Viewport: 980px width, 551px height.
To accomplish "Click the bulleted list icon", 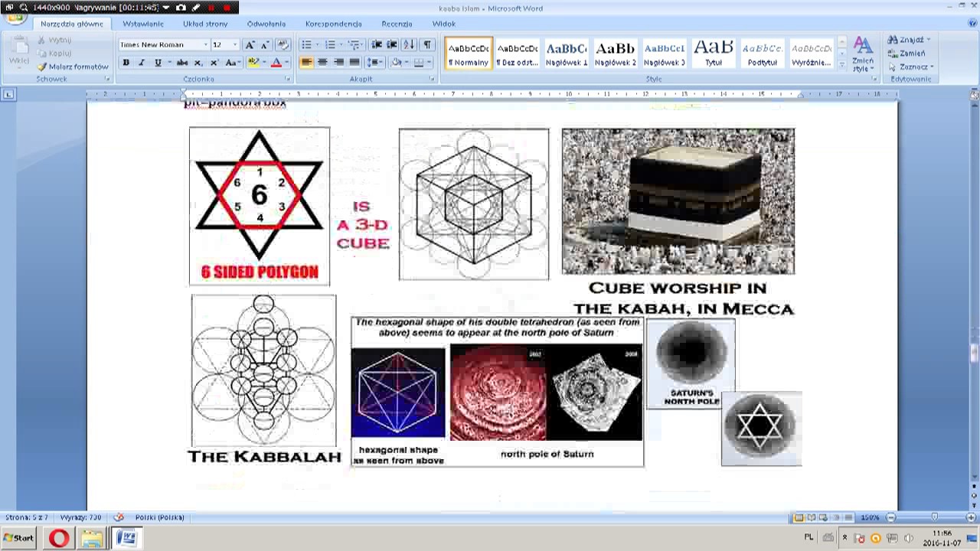I will point(306,44).
